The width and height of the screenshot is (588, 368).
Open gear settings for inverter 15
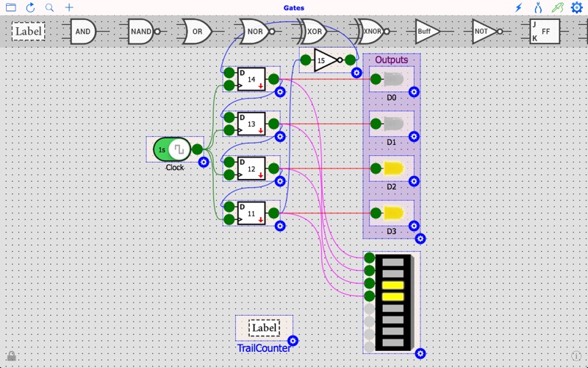click(x=356, y=73)
